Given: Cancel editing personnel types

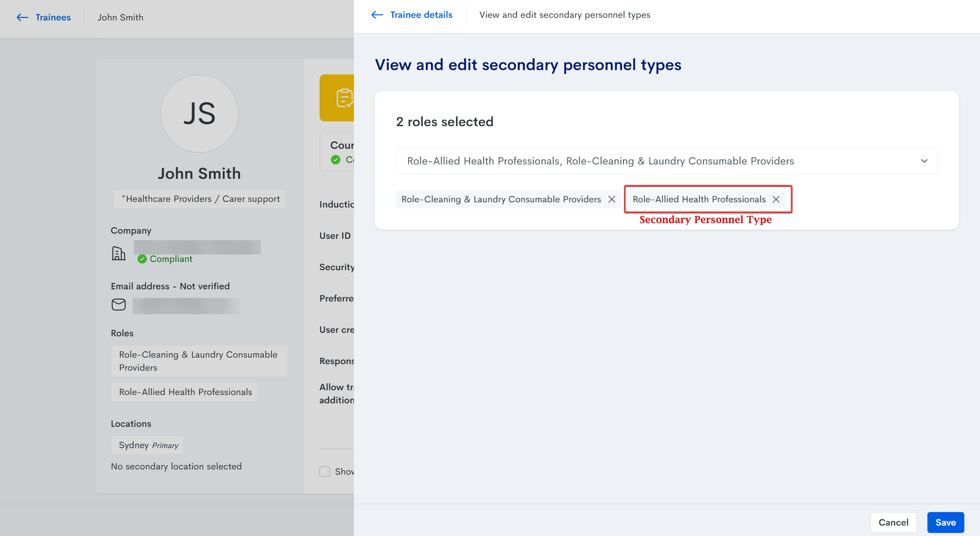Looking at the screenshot, I should pos(893,523).
